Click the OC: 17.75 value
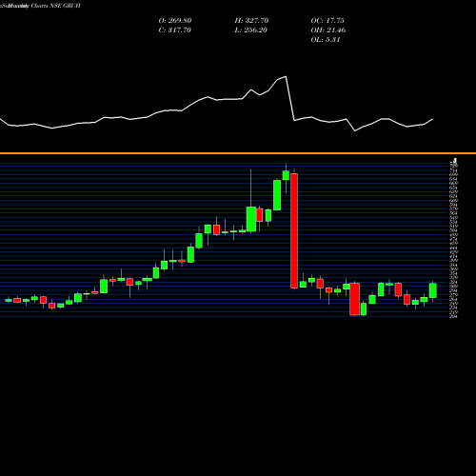The height and width of the screenshot is (476, 476). click(x=327, y=21)
